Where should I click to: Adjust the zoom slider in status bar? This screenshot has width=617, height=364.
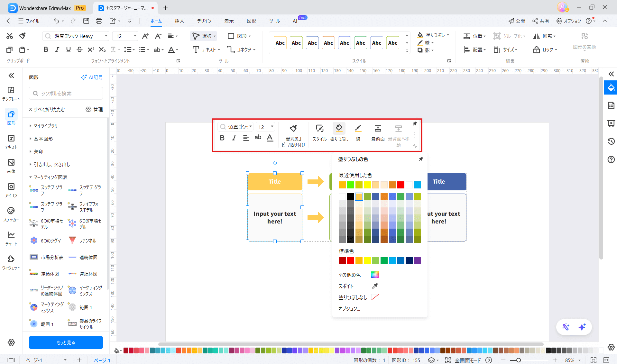click(x=518, y=360)
